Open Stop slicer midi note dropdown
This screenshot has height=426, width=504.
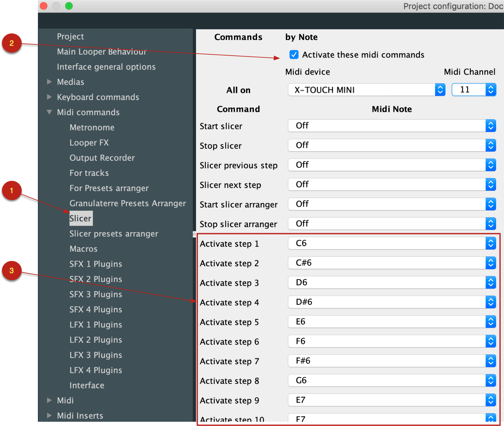pos(392,145)
